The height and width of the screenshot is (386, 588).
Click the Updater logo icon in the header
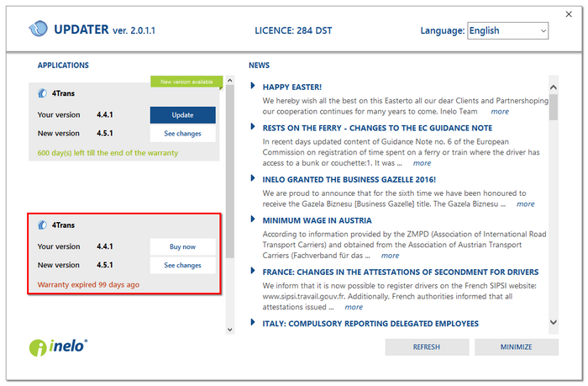[39, 29]
